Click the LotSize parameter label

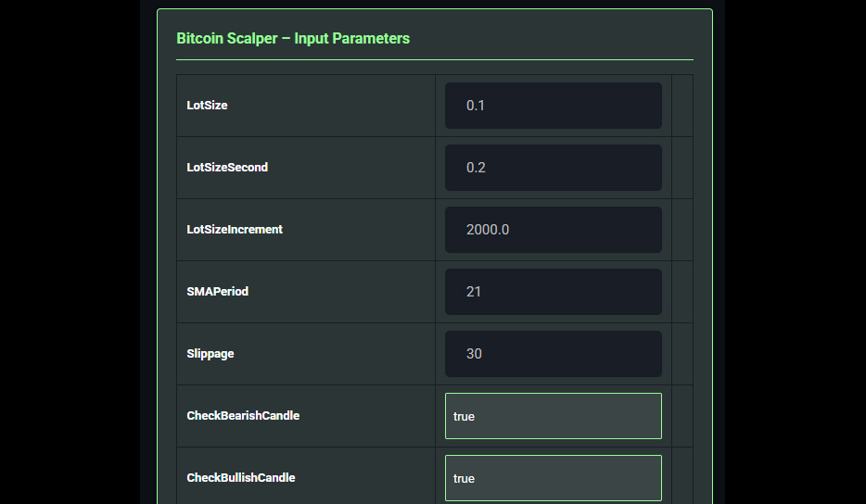207,106
